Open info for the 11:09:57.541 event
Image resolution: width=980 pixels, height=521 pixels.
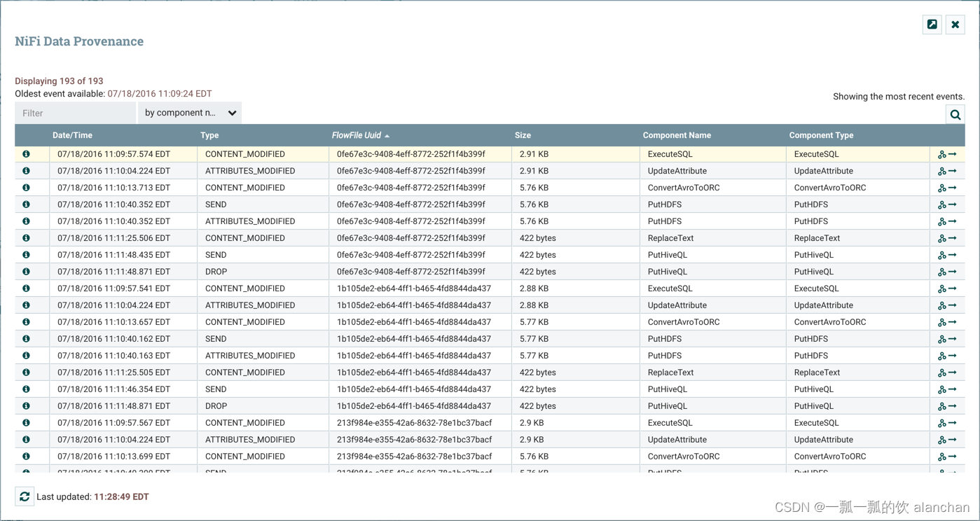(x=26, y=289)
